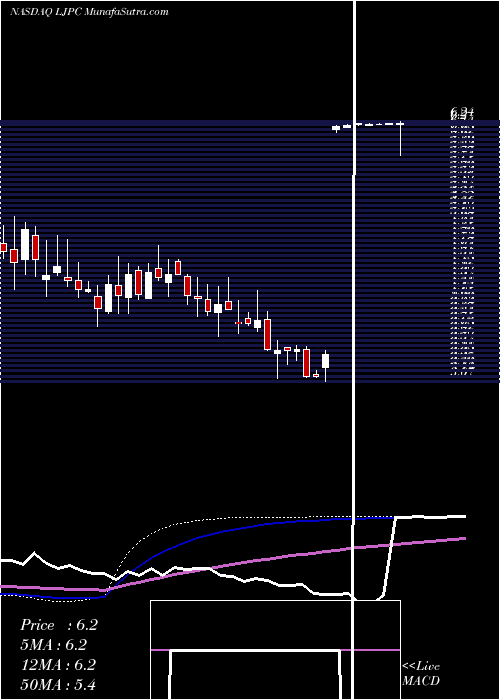Image resolution: width=500 pixels, height=700 pixels.
Task: Click the '5MA : 6.2' value
Action: (x=54, y=645)
